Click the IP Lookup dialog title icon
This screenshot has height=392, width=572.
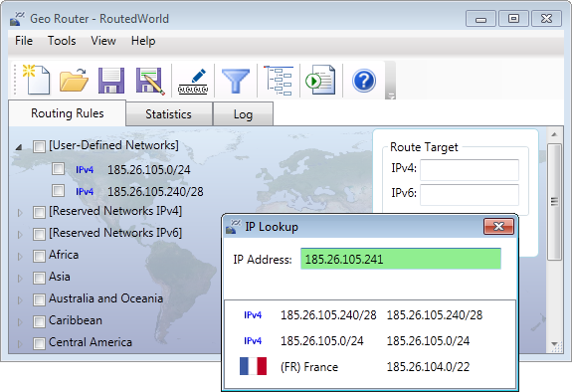(x=233, y=226)
